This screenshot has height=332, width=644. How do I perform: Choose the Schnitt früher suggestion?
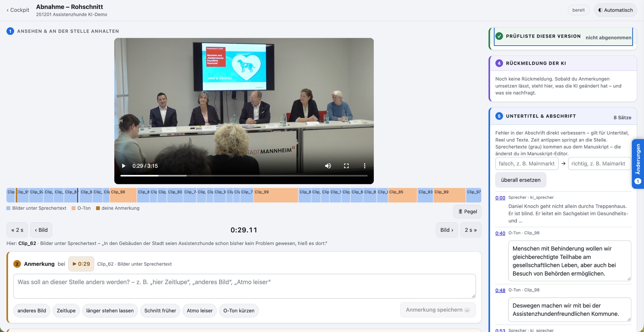pos(160,311)
